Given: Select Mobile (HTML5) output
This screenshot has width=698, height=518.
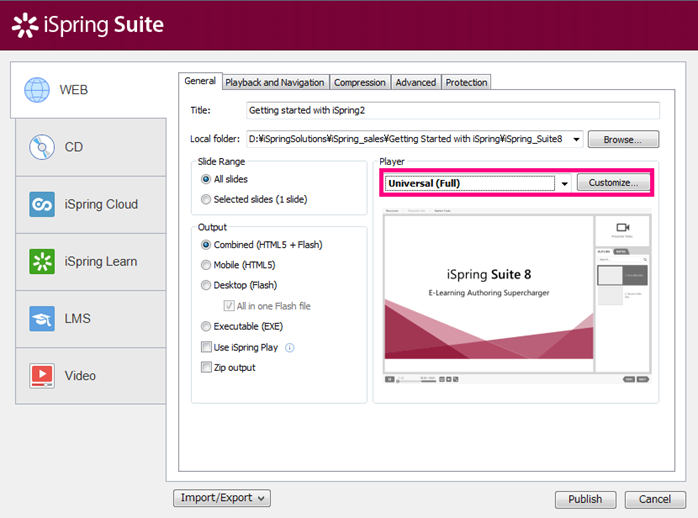Looking at the screenshot, I should (206, 265).
